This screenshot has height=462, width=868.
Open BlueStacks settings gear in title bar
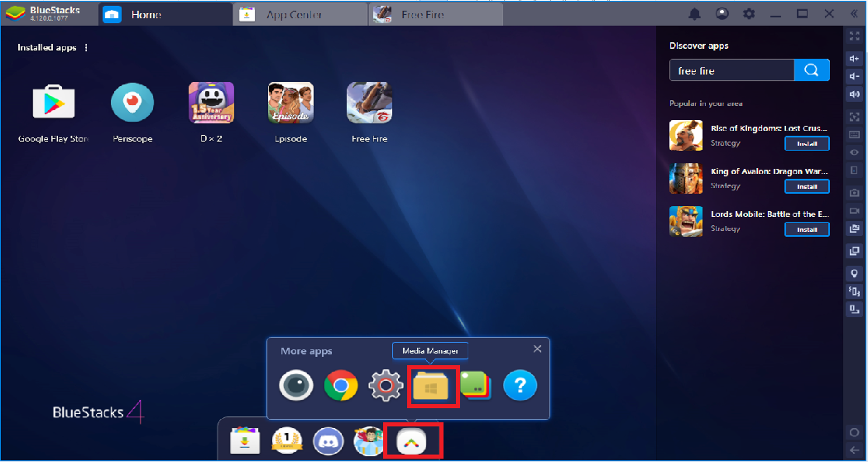point(749,14)
